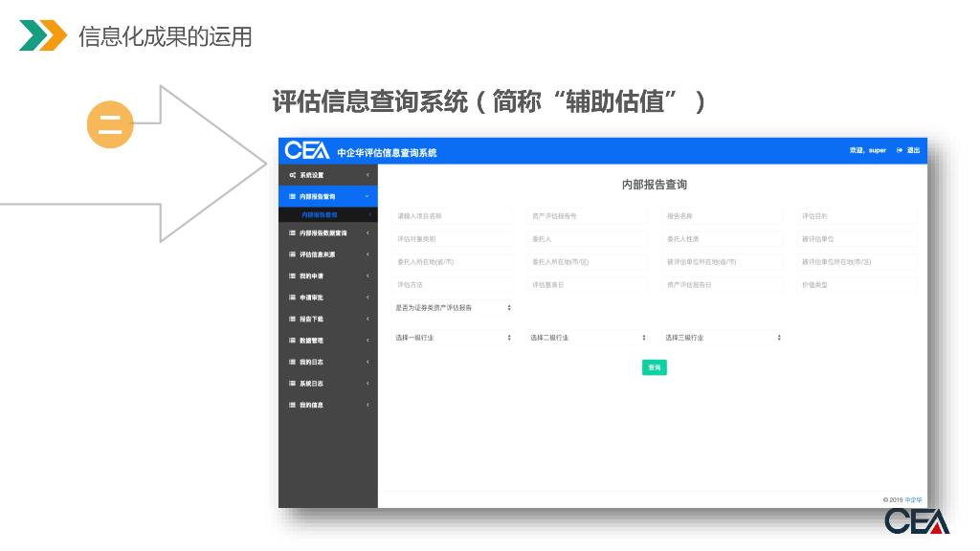This screenshot has width=980, height=551.
Task: Open the 中企华 link in the footer
Action: (913, 499)
